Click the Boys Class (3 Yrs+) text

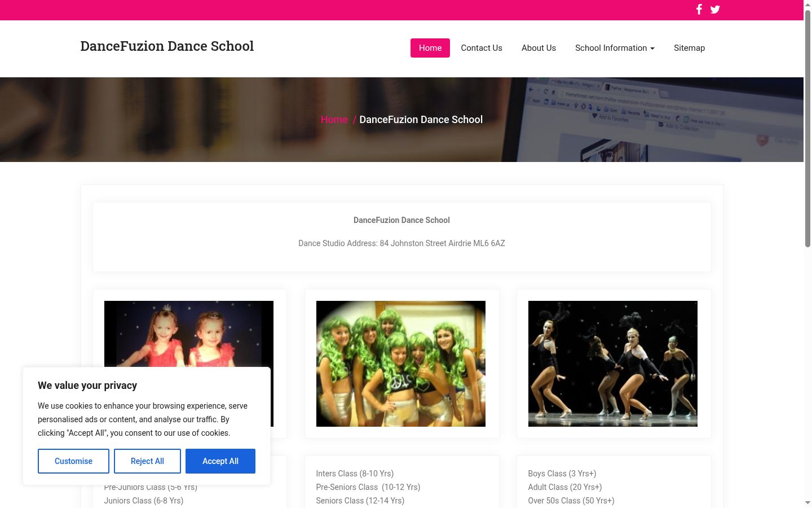(x=562, y=474)
